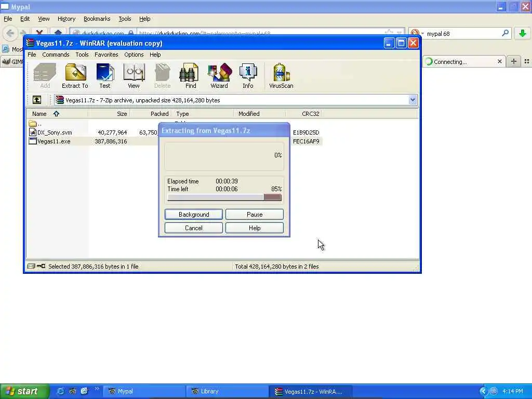The image size is (532, 399).
Task: Sort by the CRC32 column header
Action: click(303, 114)
